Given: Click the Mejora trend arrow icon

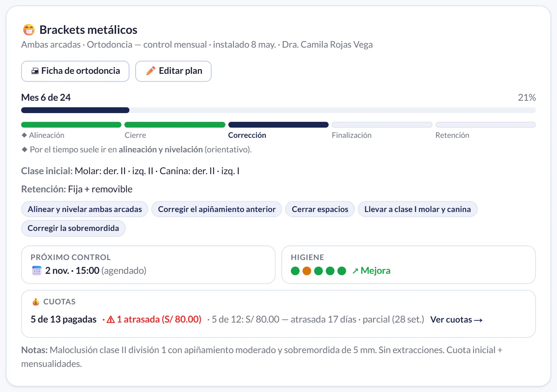Looking at the screenshot, I should pyautogui.click(x=355, y=271).
